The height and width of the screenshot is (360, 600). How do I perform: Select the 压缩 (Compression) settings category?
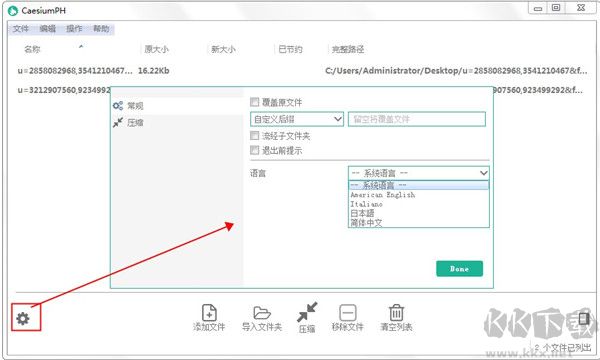177,122
